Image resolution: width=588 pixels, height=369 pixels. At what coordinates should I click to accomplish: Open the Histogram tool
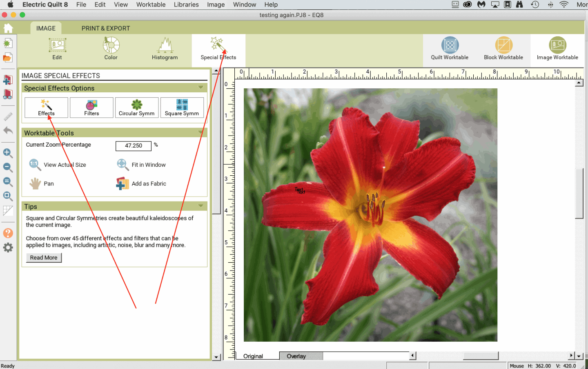tap(165, 49)
